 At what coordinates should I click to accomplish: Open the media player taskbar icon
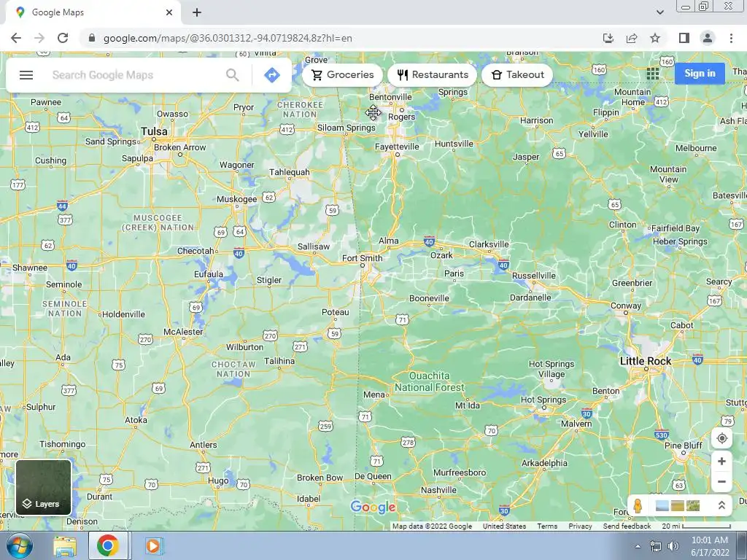point(153,546)
